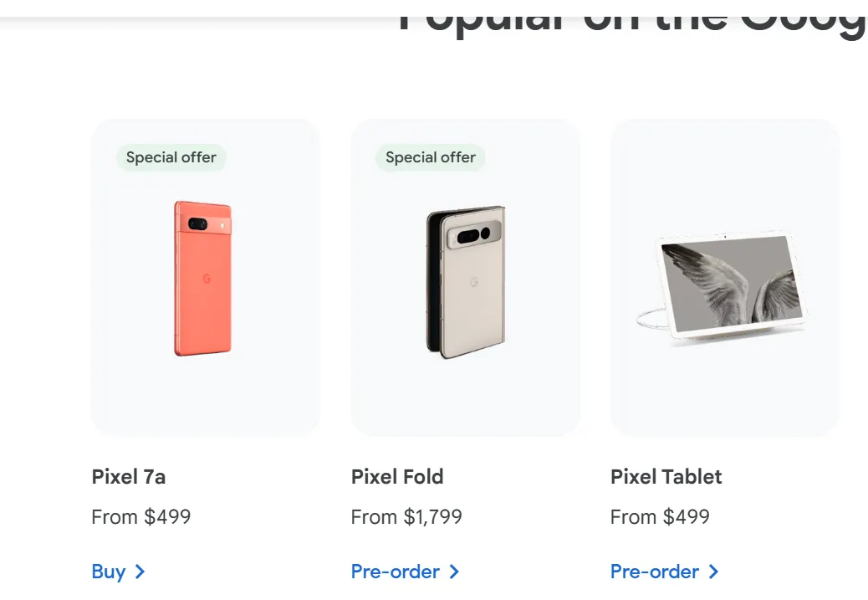This screenshot has width=868, height=600.
Task: Select Pre-order for the Pixel Fold
Action: point(396,572)
